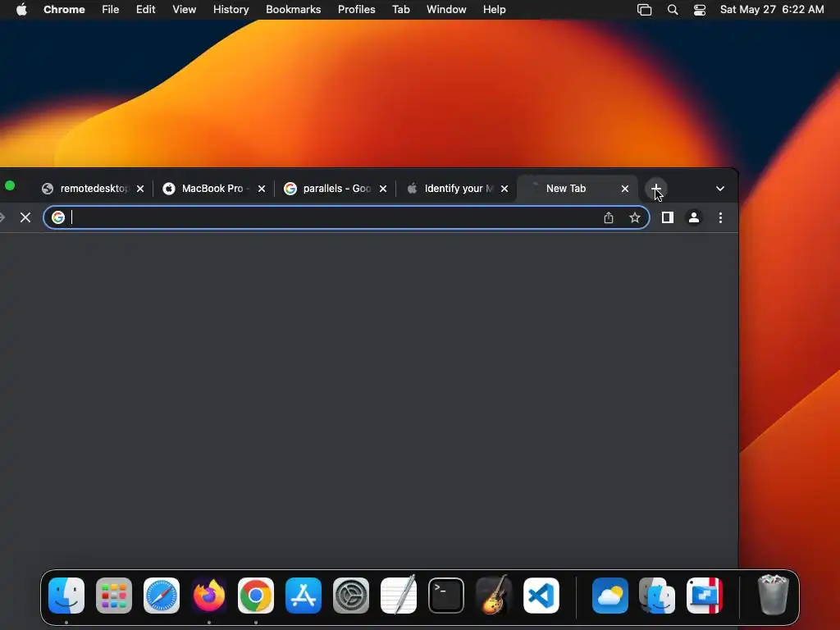840x630 pixels.
Task: Open System Settings from the Dock
Action: click(x=351, y=596)
